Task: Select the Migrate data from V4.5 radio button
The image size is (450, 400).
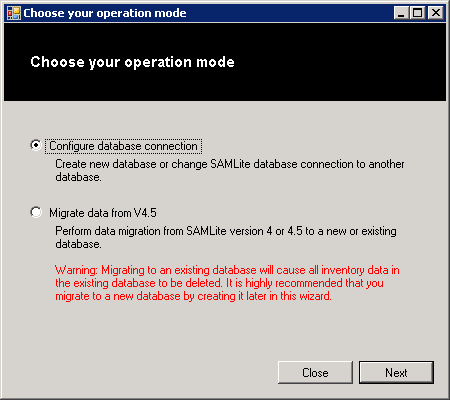Action: click(36, 212)
